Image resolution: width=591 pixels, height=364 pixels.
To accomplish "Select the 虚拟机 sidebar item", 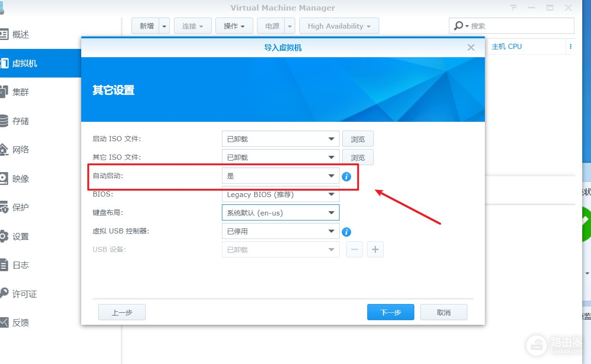I will 41,63.
